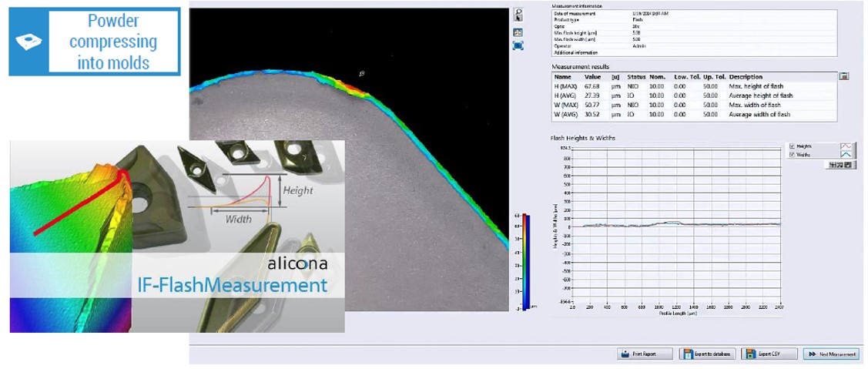Go to Next Measurement

pyautogui.click(x=831, y=354)
